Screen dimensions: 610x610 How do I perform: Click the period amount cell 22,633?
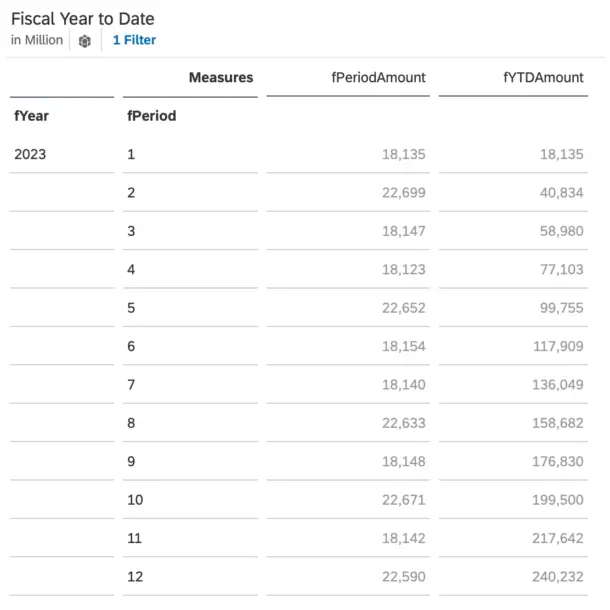tap(403, 423)
